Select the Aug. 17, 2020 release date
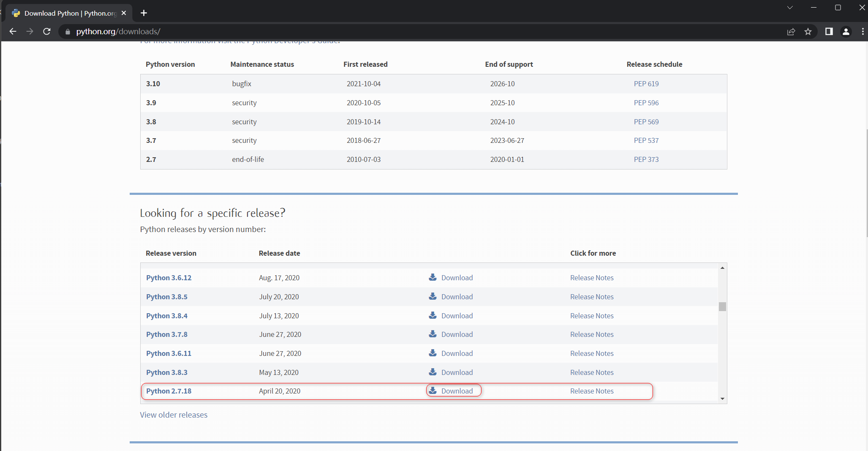868x451 pixels. 279,278
